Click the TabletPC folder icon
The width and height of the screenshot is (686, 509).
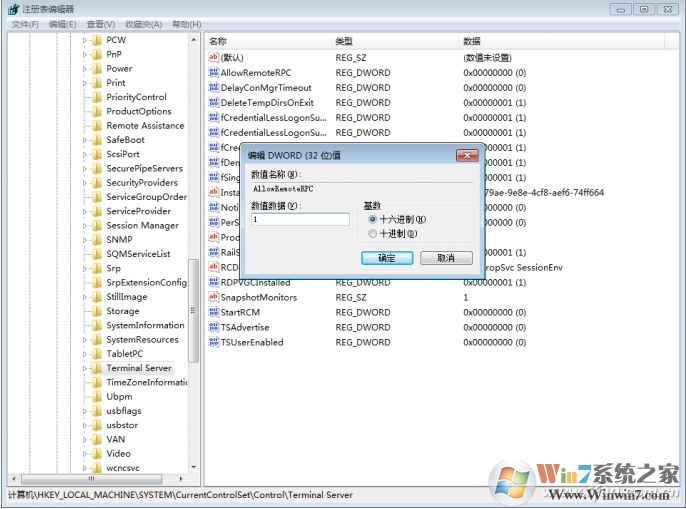coord(97,354)
